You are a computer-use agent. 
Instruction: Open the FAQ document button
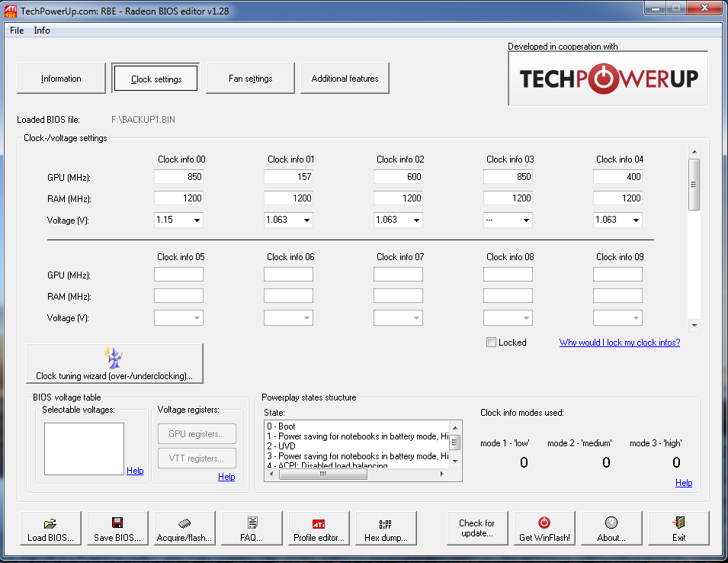[x=252, y=528]
